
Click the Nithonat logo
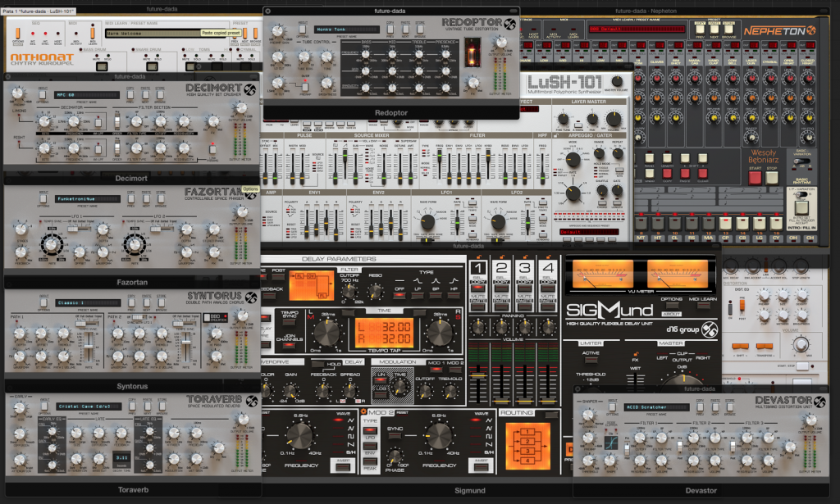42,59
